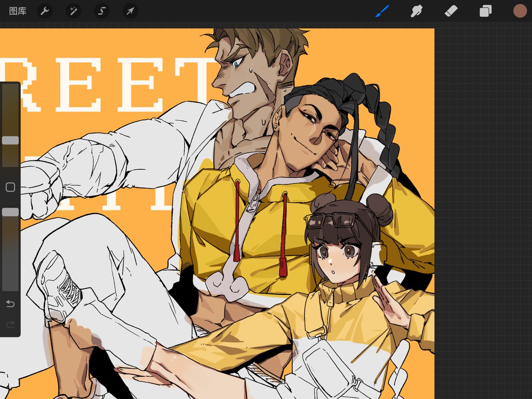
Task: Select the Smudge finger tool
Action: 416,11
